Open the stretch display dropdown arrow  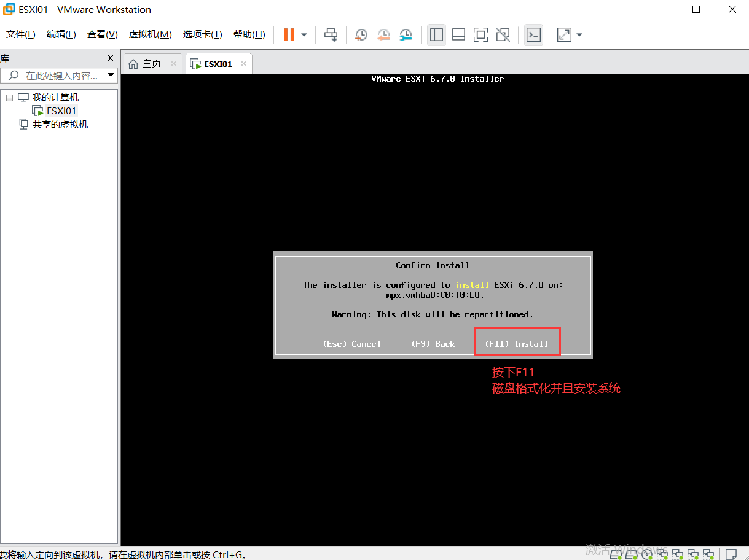point(579,35)
